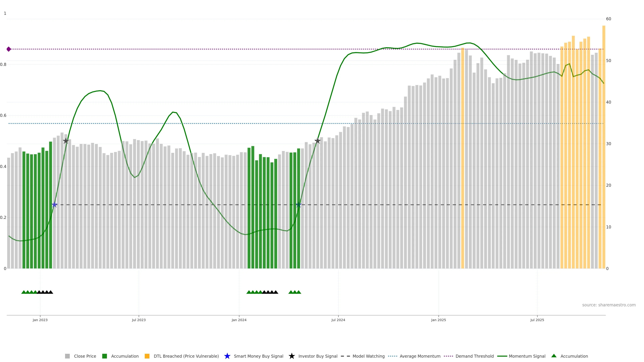The image size is (644, 362).
Task: Click the green Accumulation legend swatch
Action: click(x=104, y=356)
